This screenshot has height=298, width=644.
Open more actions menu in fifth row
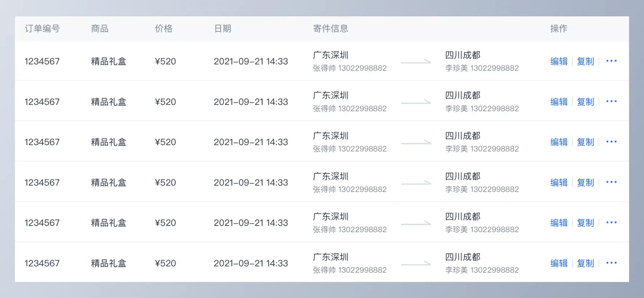click(x=611, y=222)
